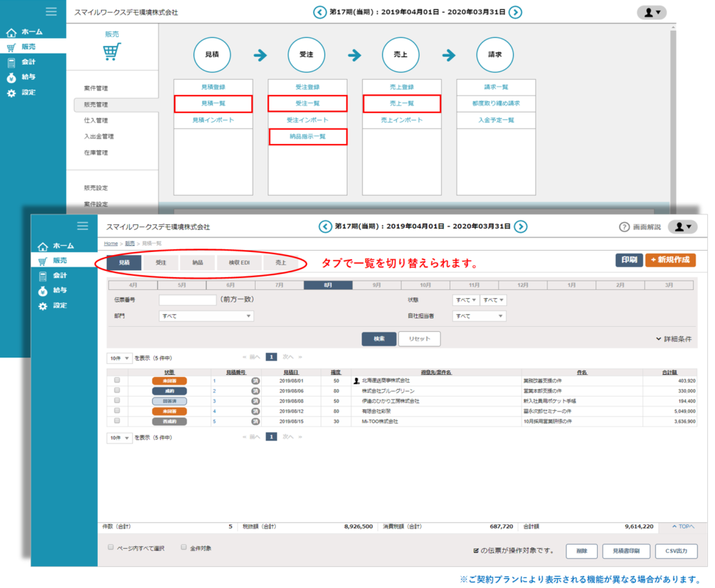Select 9月 on the month bar

(376, 285)
